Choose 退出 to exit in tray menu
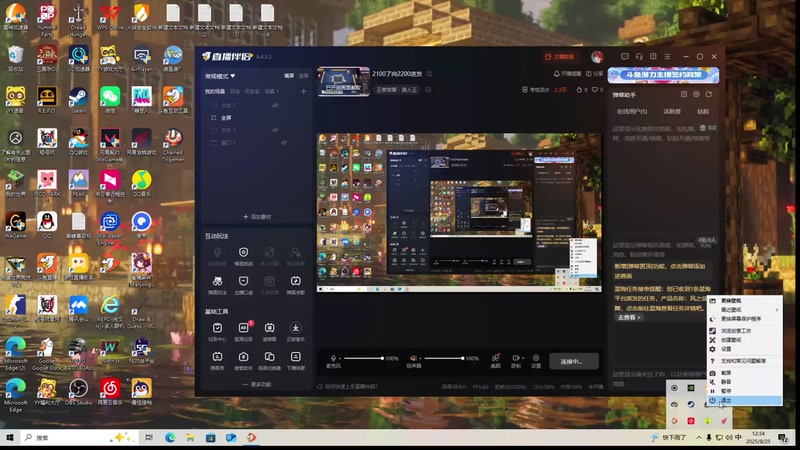Viewport: 800px width, 450px height. pyautogui.click(x=744, y=401)
